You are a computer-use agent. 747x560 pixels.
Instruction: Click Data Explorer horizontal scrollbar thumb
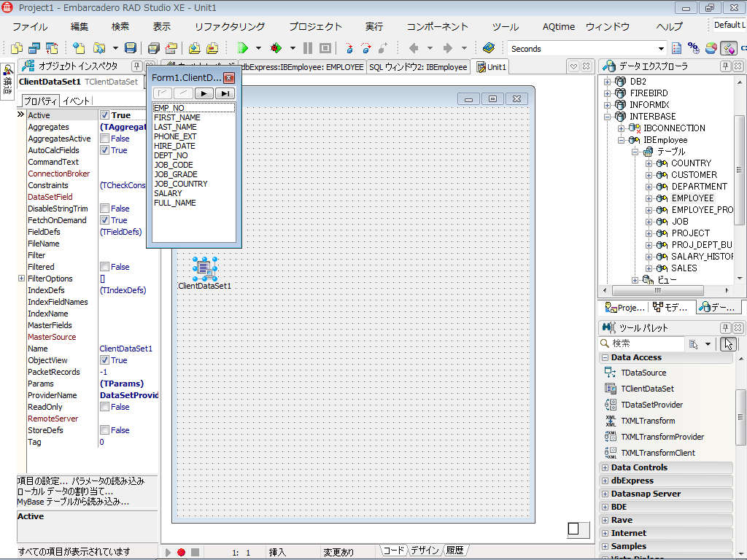coord(658,290)
